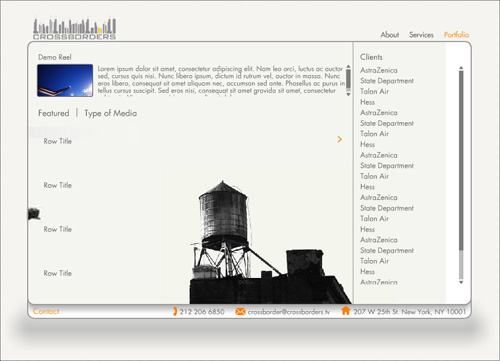Click the Clients heading
Viewport: 500px width, 361px height.
pos(371,57)
